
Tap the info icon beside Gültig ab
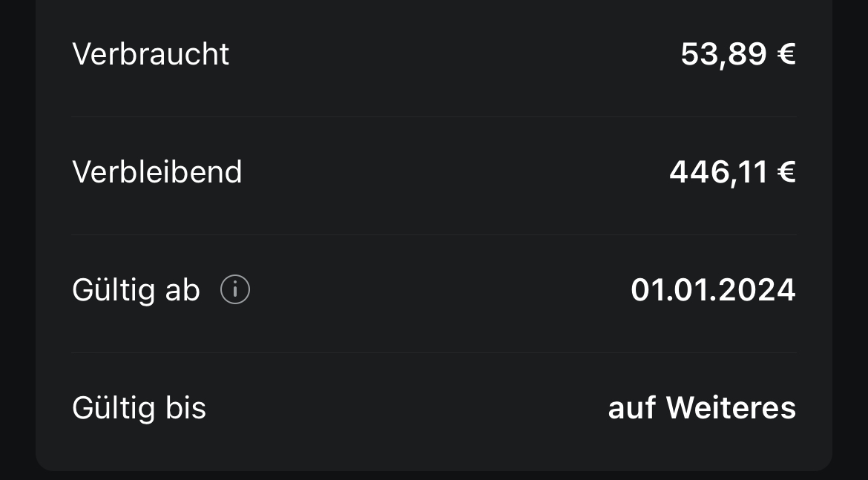click(x=235, y=289)
